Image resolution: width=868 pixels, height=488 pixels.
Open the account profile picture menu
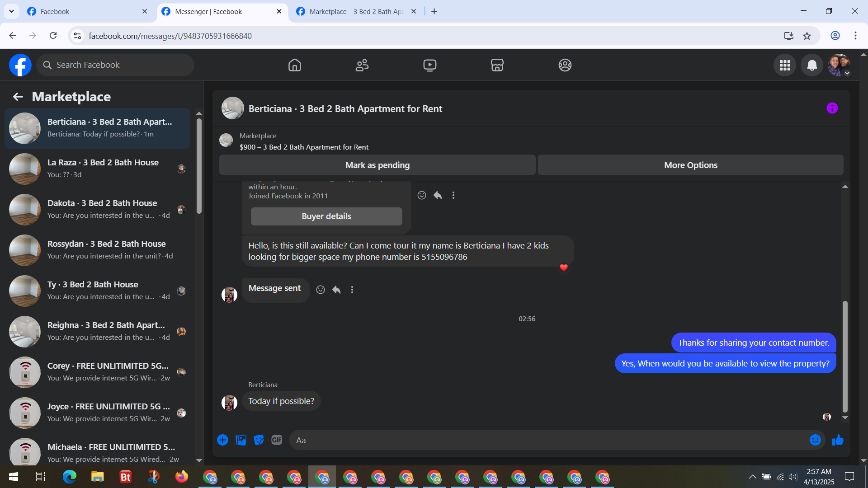pyautogui.click(x=839, y=65)
